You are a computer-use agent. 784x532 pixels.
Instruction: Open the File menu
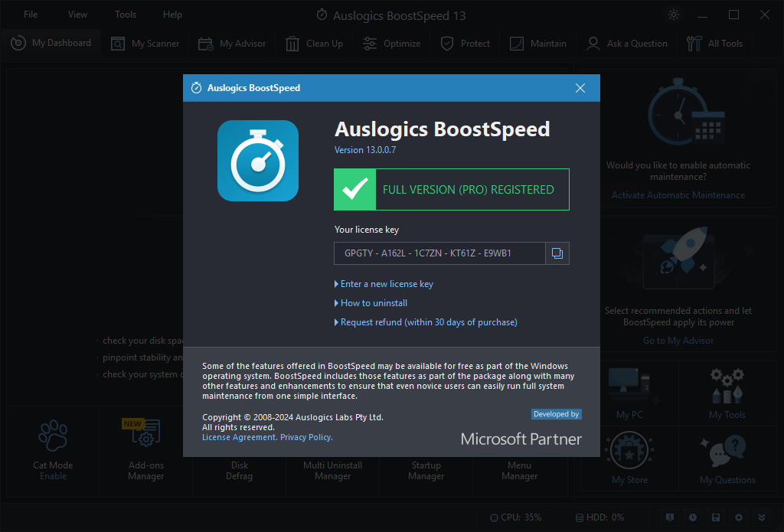click(31, 15)
